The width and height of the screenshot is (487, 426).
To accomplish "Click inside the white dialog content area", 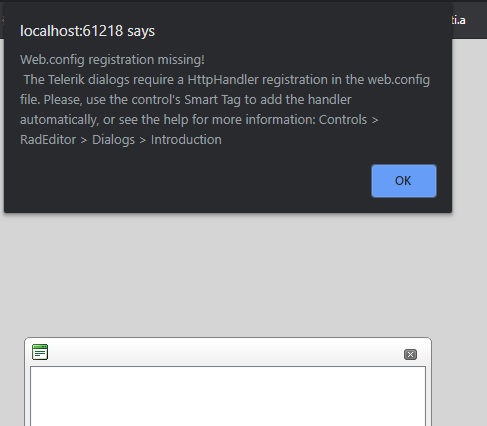I will click(228, 396).
